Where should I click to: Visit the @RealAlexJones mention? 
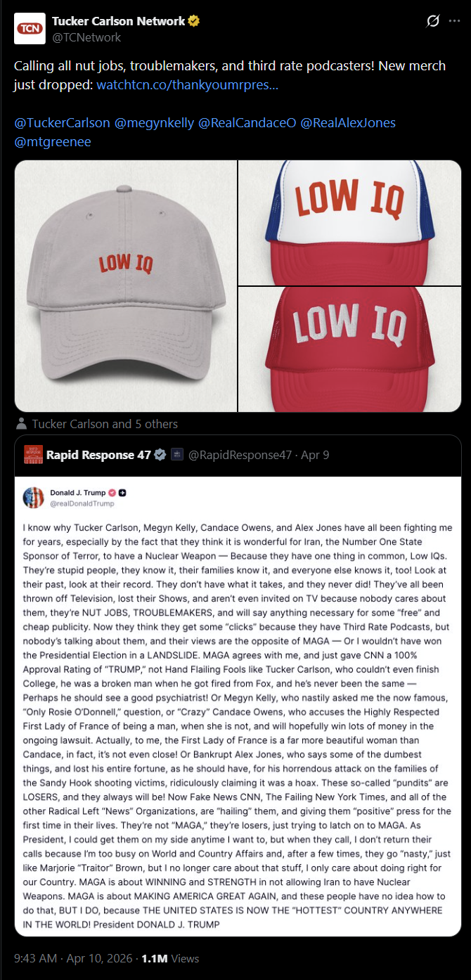click(348, 123)
